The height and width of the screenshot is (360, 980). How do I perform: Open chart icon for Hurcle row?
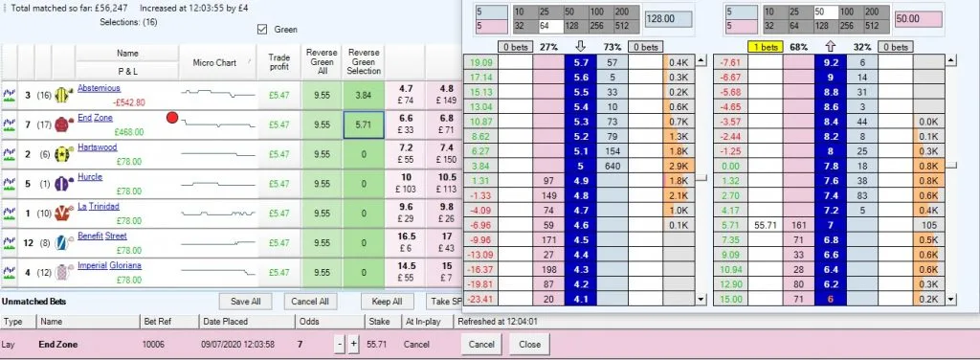tap(9, 184)
